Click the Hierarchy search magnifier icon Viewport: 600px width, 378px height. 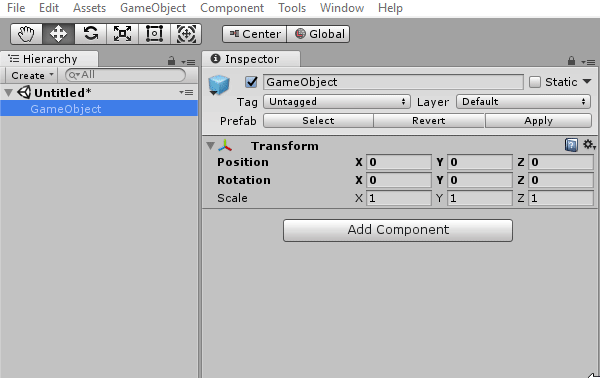pyautogui.click(x=73, y=75)
